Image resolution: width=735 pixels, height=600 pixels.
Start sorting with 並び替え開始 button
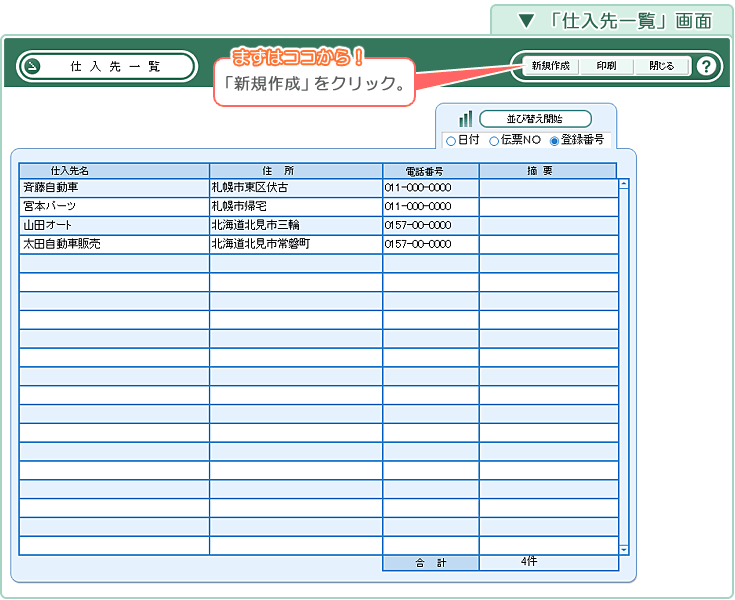click(535, 119)
